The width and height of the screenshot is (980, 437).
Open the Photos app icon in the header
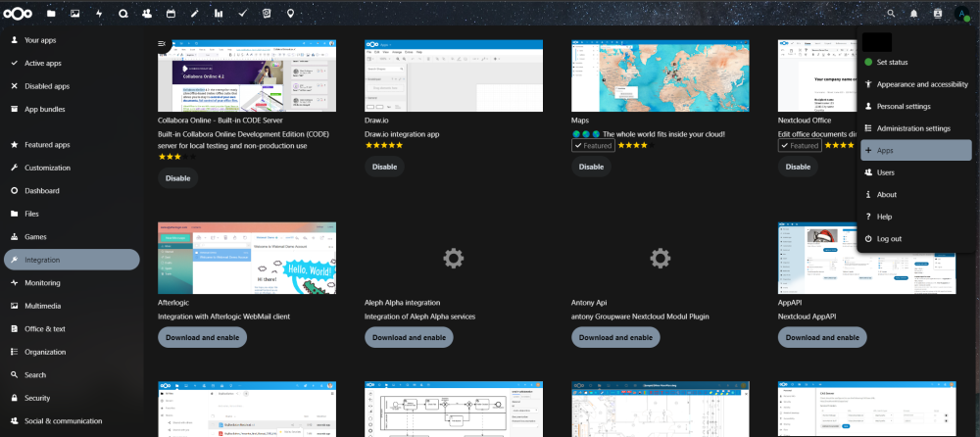[75, 13]
